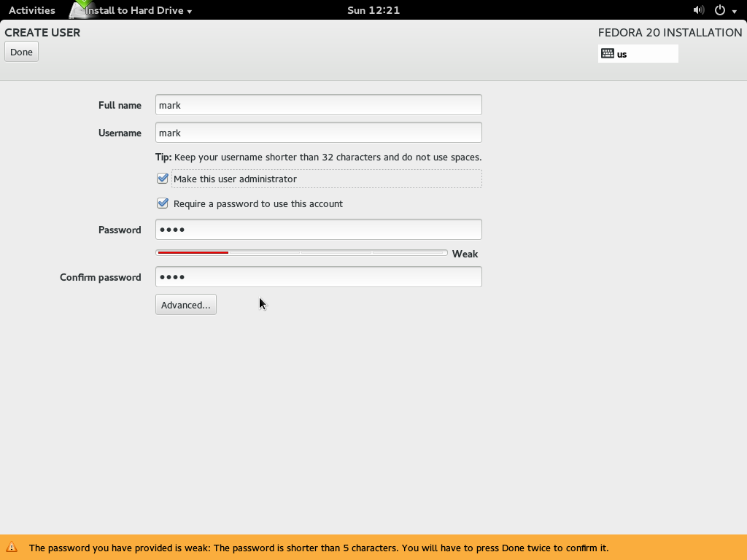Focus the Full name text field
The height and width of the screenshot is (560, 747).
click(318, 105)
